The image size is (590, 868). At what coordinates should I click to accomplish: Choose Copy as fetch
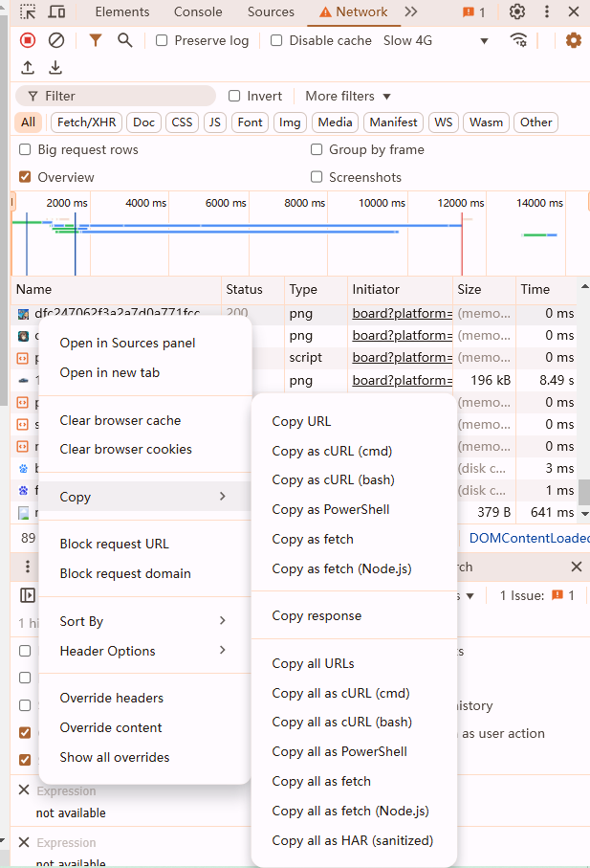354,539
